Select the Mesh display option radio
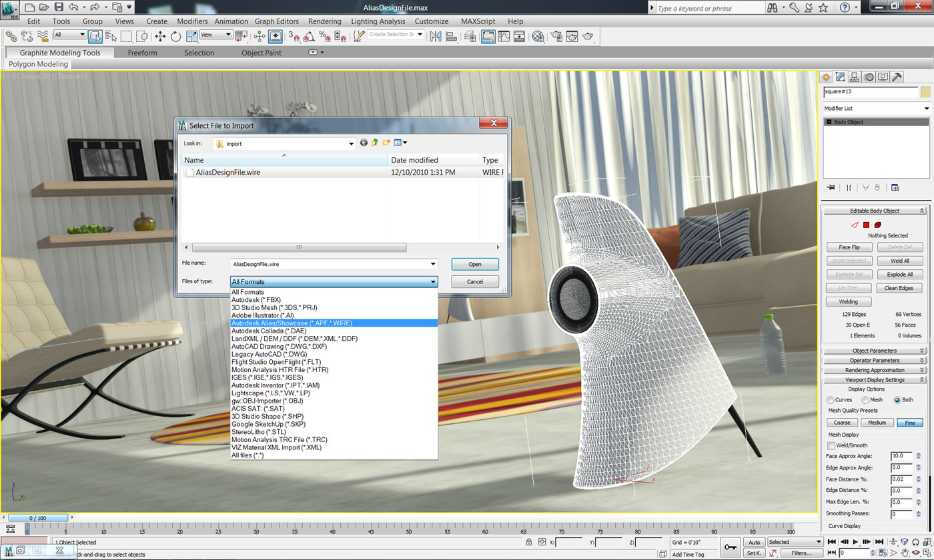This screenshot has width=934, height=560. [865, 400]
